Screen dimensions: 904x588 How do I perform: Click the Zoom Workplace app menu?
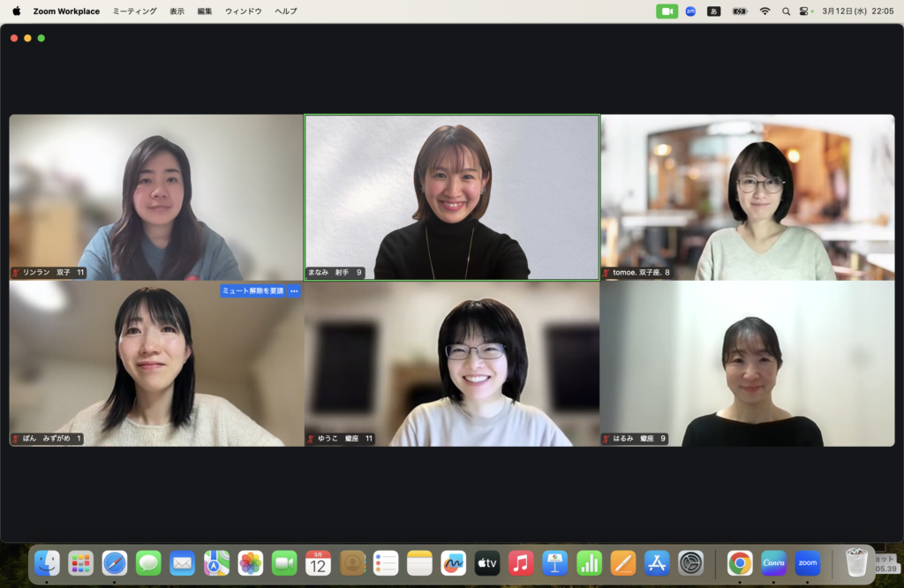[x=66, y=11]
